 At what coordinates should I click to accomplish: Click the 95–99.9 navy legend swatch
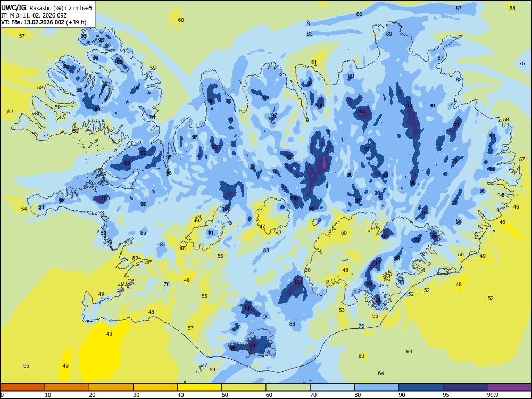point(465,387)
